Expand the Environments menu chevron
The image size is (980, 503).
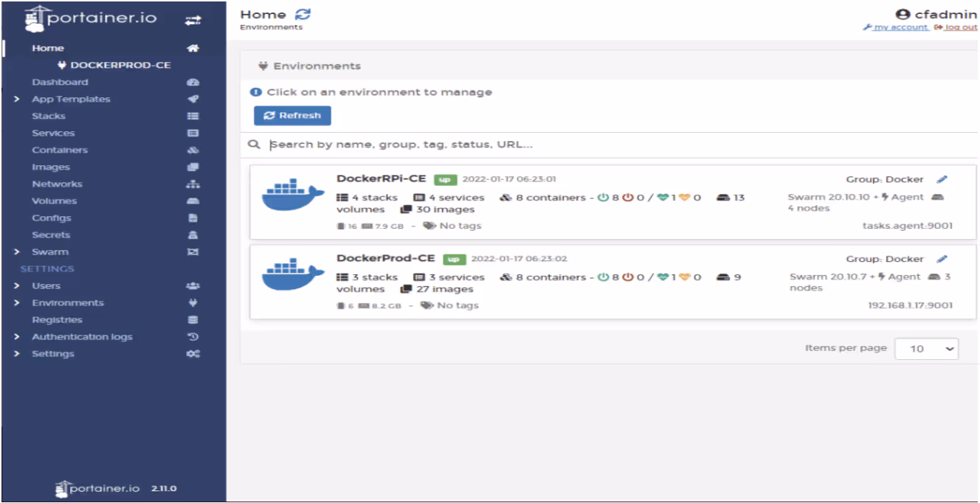[x=16, y=303]
